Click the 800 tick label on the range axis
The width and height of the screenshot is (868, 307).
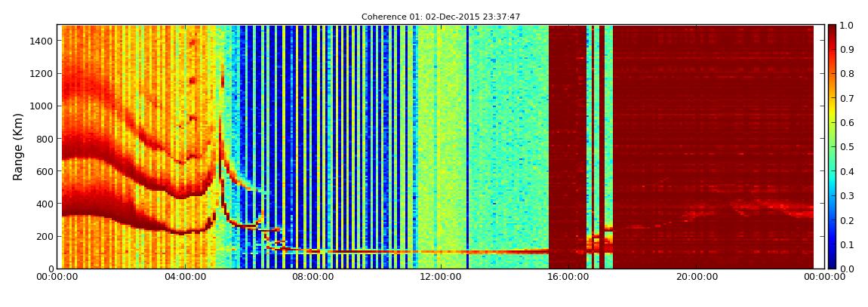point(45,139)
